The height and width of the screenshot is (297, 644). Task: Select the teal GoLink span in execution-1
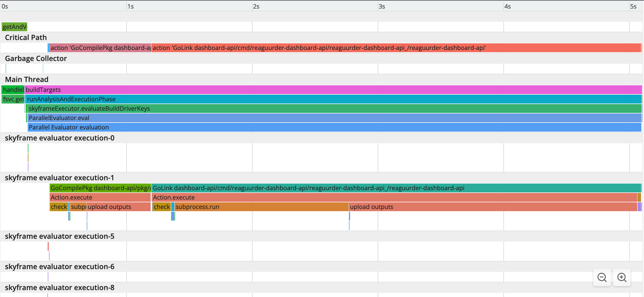(x=396, y=188)
